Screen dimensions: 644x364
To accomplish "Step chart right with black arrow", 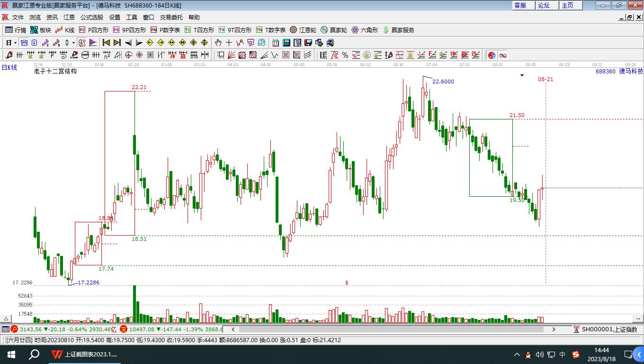I will pyautogui.click(x=139, y=43).
